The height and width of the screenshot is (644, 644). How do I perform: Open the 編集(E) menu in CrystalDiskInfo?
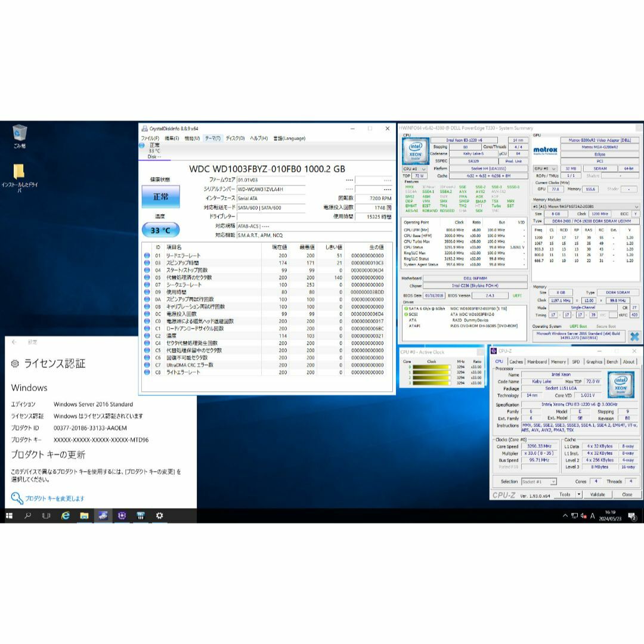pos(172,138)
